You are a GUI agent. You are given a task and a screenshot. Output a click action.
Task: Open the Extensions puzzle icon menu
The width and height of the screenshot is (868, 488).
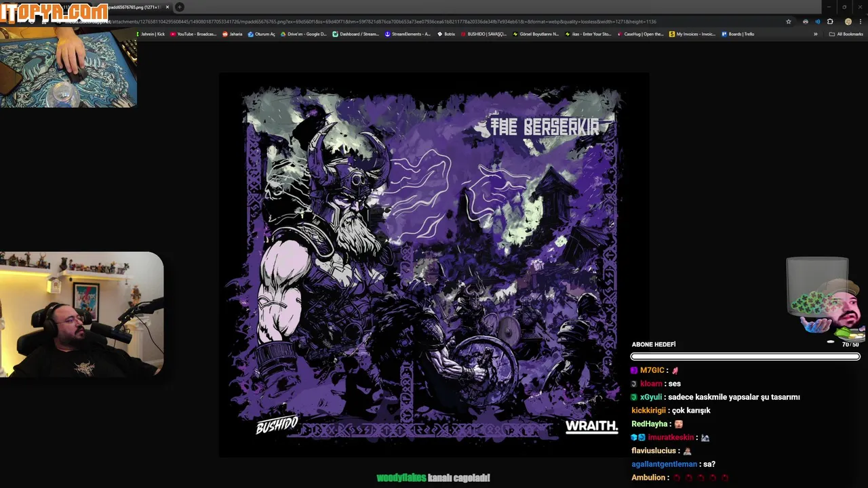(829, 22)
